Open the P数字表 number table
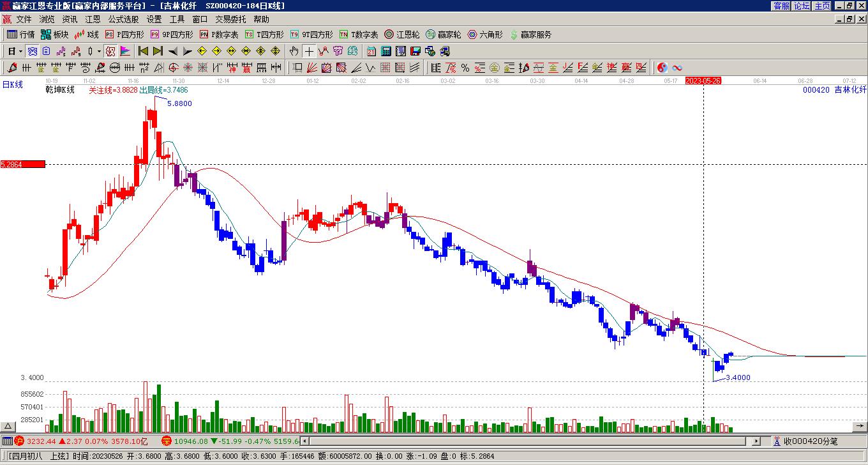This screenshot has height=465, width=868. coord(219,34)
